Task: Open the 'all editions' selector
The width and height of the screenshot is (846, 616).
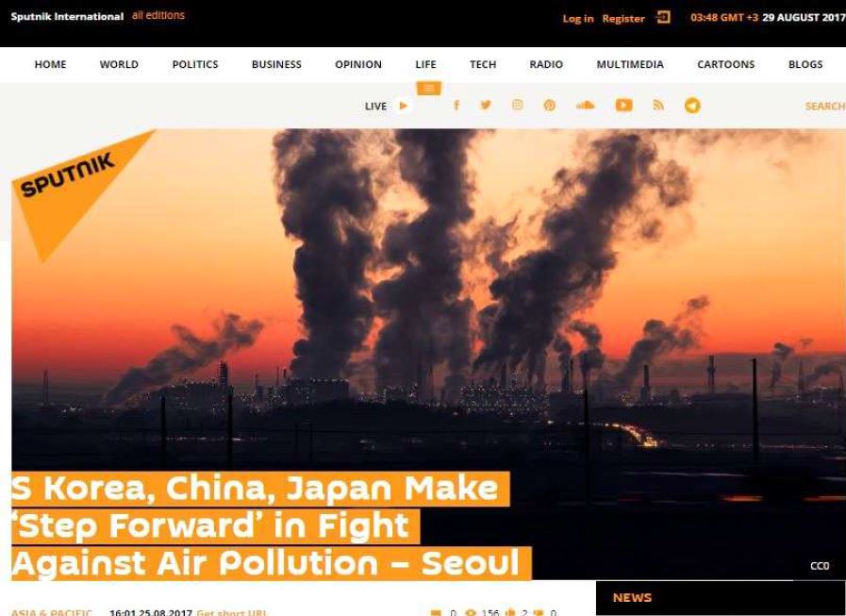Action: (x=158, y=16)
